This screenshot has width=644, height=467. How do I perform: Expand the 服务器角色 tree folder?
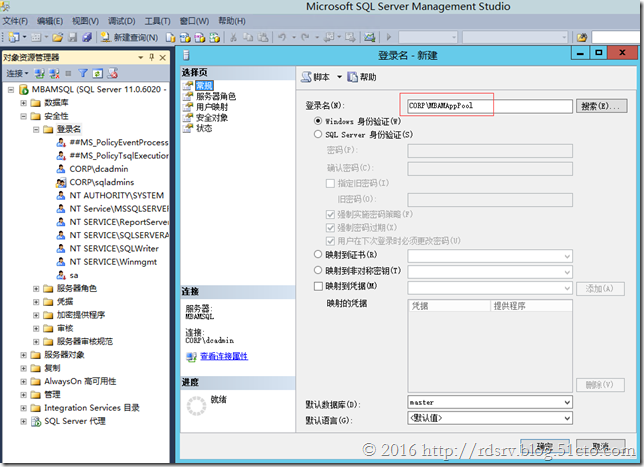(36, 289)
